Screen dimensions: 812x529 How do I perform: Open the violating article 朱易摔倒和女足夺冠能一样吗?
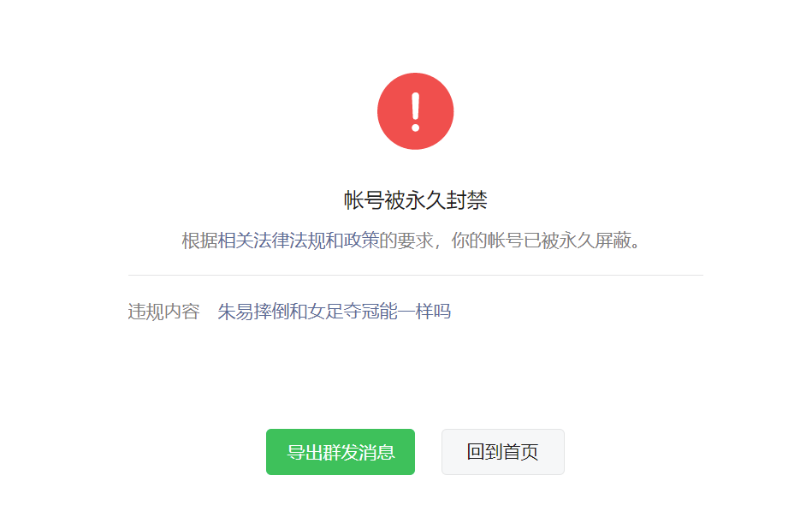click(334, 312)
